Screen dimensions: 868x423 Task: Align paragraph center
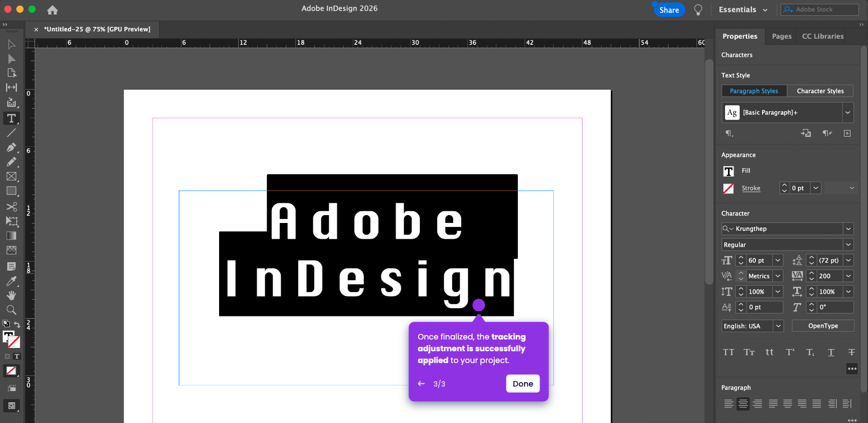point(744,403)
